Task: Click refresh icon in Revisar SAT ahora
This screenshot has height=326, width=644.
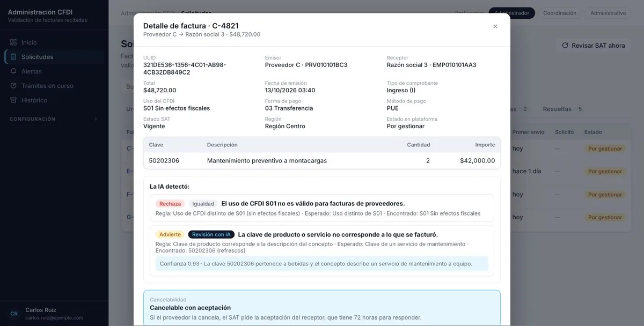Action: pos(565,46)
